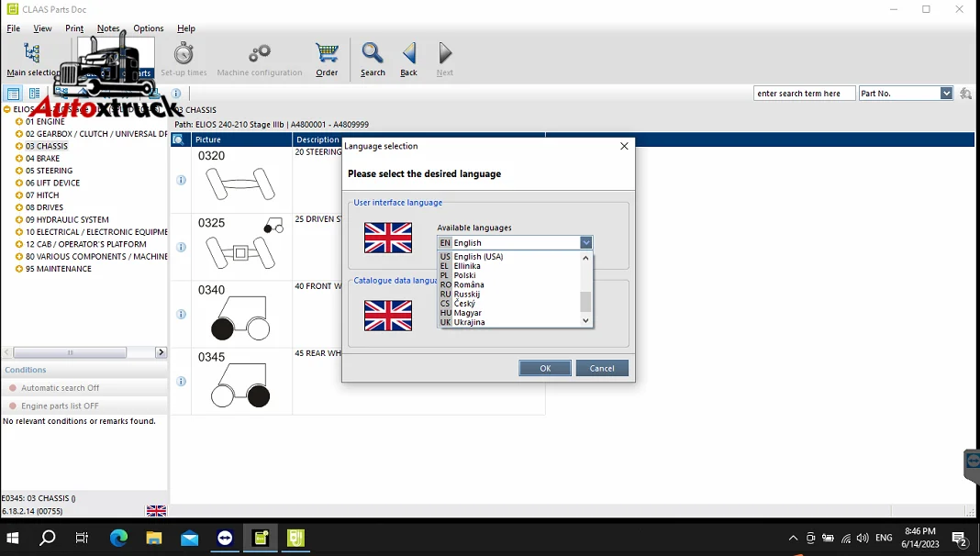
Task: Open the Part No. search type dropdown
Action: coord(946,94)
